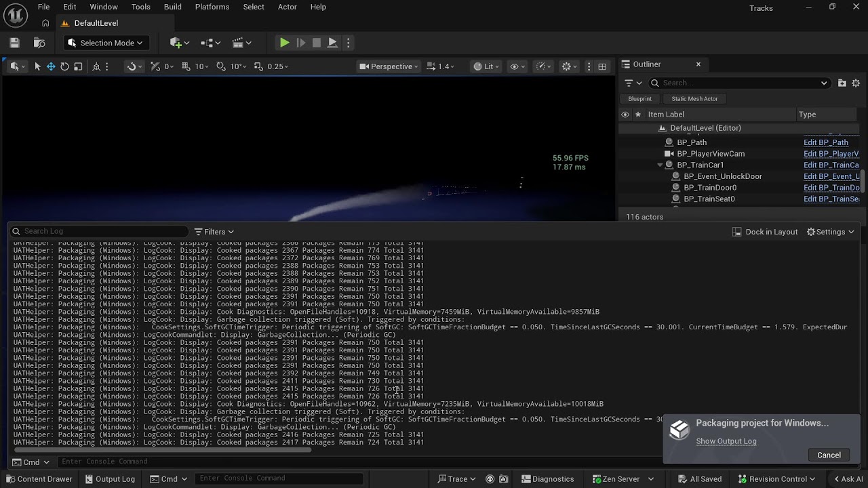Open the Edit menu
The width and height of the screenshot is (868, 488).
click(x=70, y=7)
